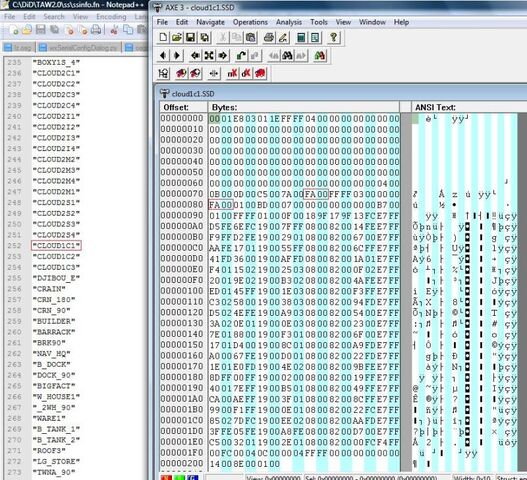
Task: Click the pencil edit icon in AXE
Action: [283, 37]
